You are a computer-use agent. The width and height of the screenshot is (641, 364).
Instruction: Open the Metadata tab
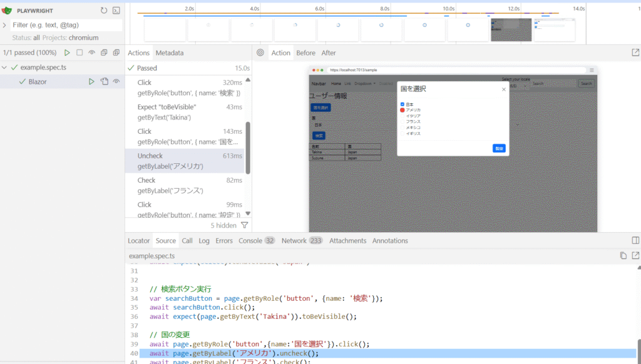tap(170, 53)
